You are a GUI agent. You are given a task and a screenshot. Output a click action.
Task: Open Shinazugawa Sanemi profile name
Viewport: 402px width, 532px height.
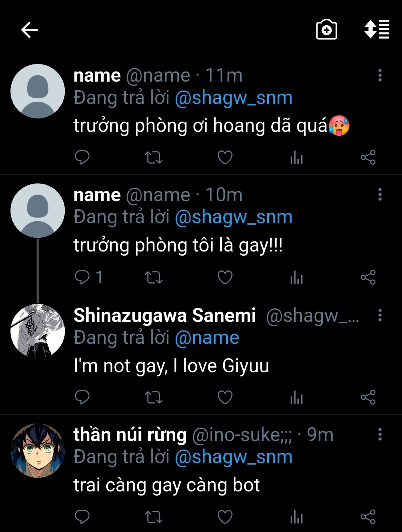click(x=165, y=315)
